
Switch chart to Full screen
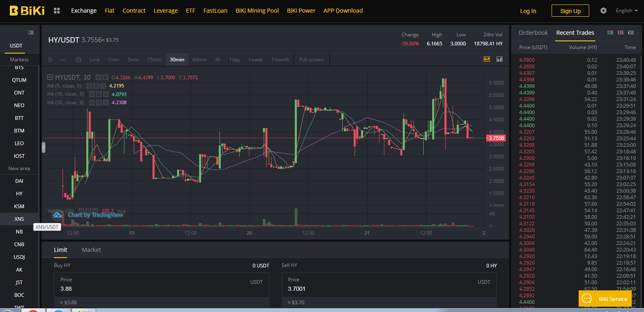coord(312,60)
